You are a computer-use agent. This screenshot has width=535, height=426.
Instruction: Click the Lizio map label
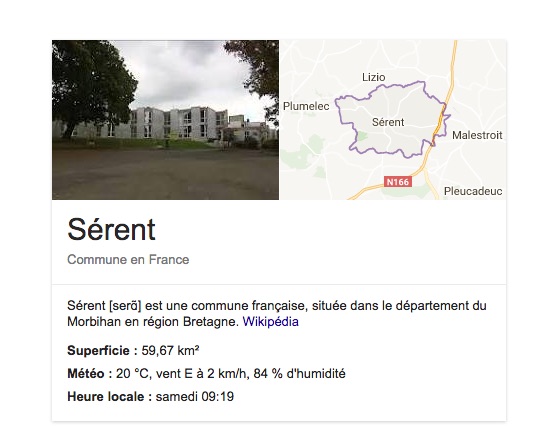pos(374,77)
